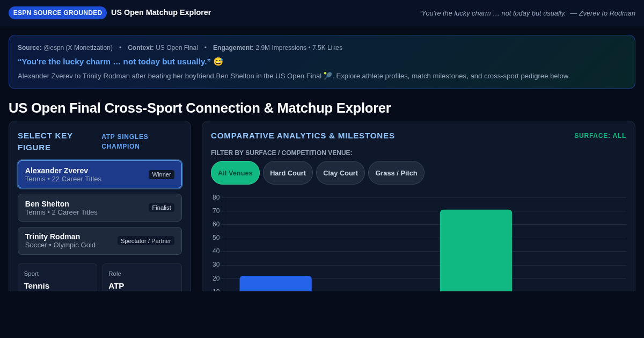The image size is (644, 338).
Task: Click the Cross-Sport Connection page heading
Action: 200,108
